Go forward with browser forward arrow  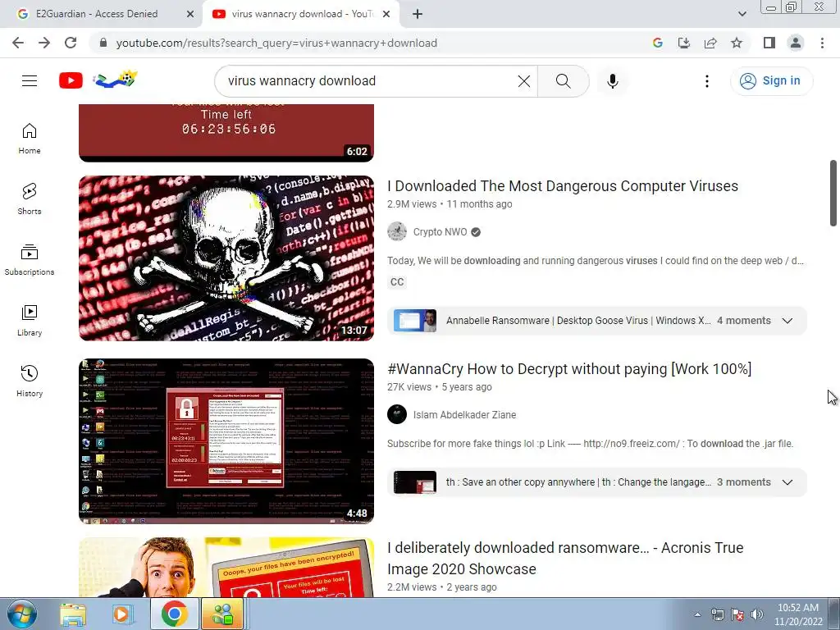point(44,43)
